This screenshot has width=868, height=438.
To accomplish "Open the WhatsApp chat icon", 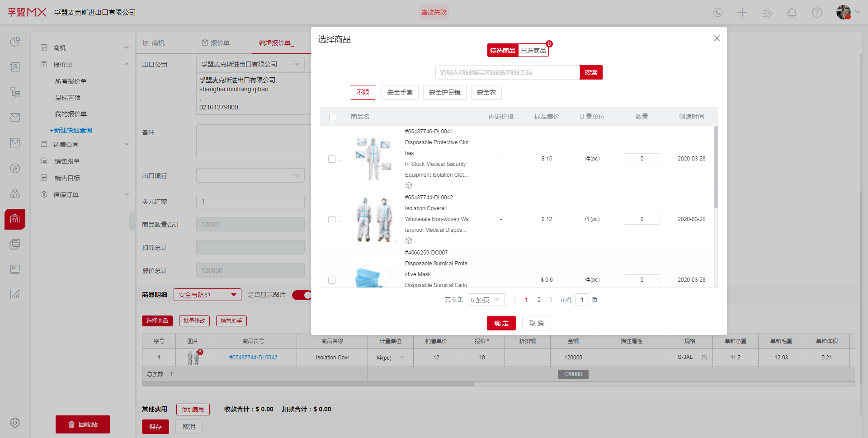I will click(717, 13).
